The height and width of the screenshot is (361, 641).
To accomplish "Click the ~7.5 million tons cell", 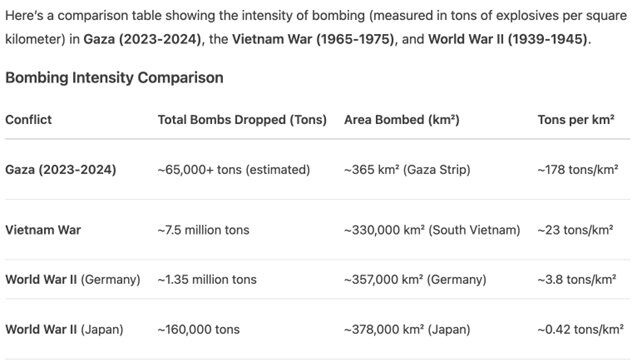I will coord(203,230).
